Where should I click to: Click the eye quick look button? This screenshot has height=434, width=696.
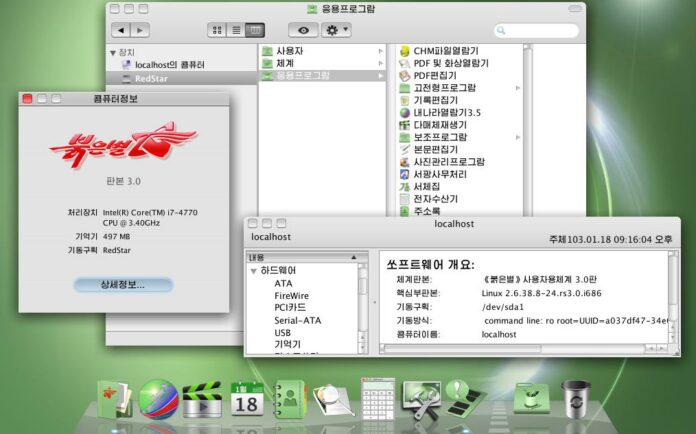pos(304,30)
